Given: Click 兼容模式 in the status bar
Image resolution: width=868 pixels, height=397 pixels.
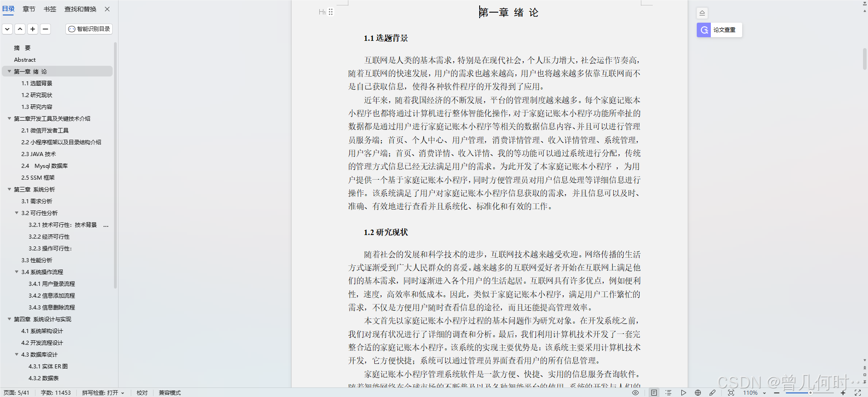Looking at the screenshot, I should [169, 393].
